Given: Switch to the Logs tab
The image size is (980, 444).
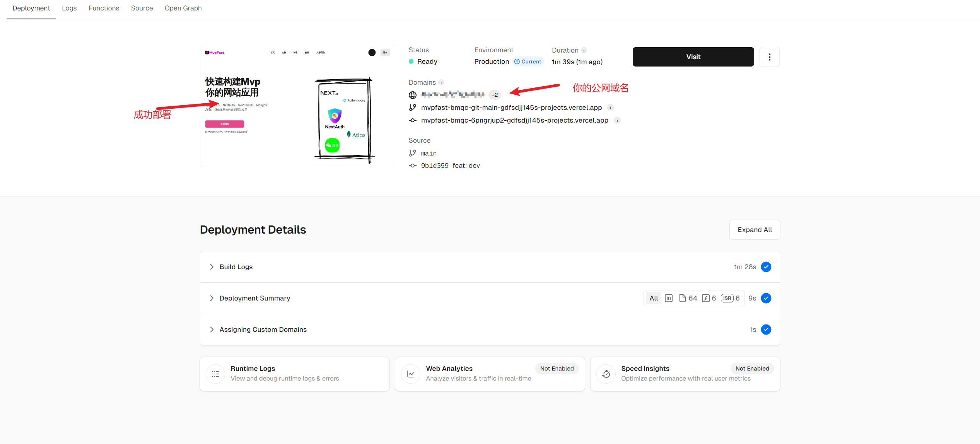Looking at the screenshot, I should click(x=69, y=8).
